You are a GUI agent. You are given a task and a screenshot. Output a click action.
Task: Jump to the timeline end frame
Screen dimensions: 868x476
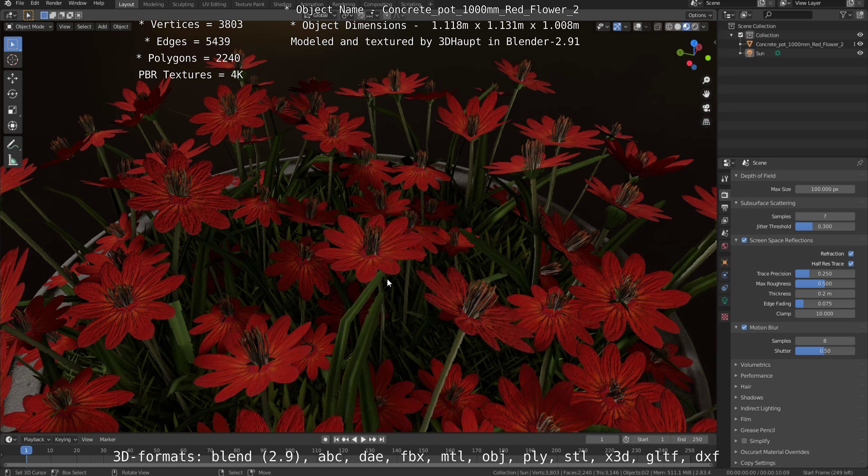[x=381, y=439]
